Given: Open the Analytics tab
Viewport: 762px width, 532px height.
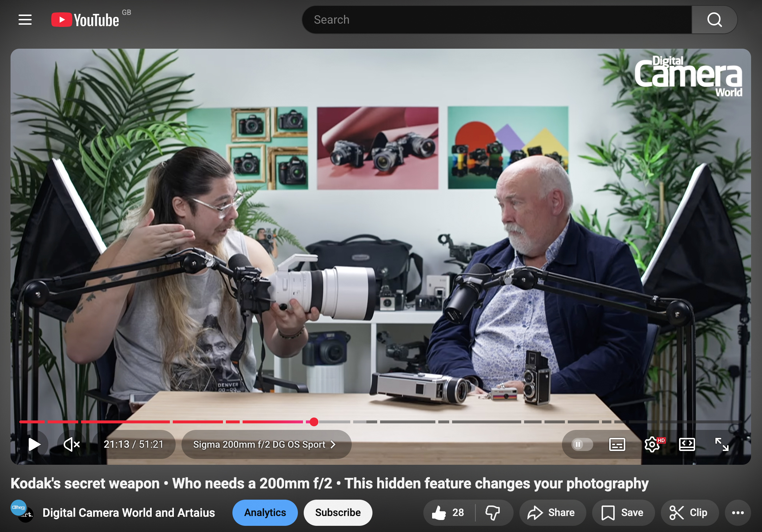Looking at the screenshot, I should (x=265, y=512).
